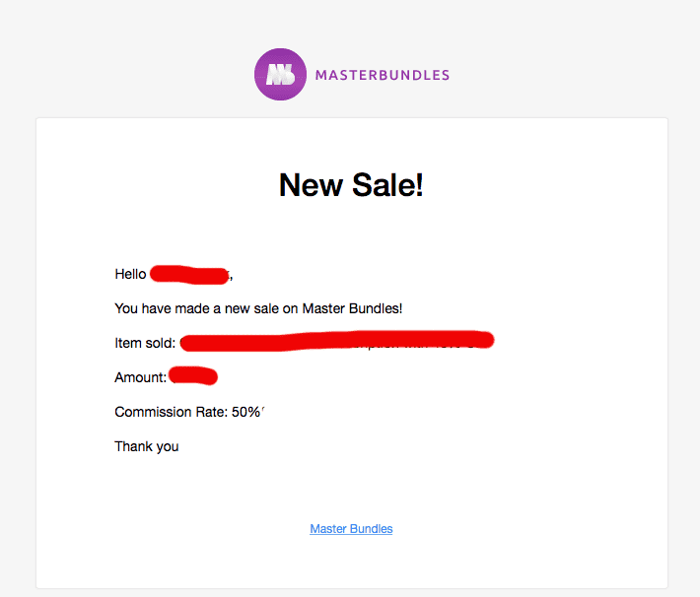
Task: Click the word New in heading
Action: tap(312, 185)
